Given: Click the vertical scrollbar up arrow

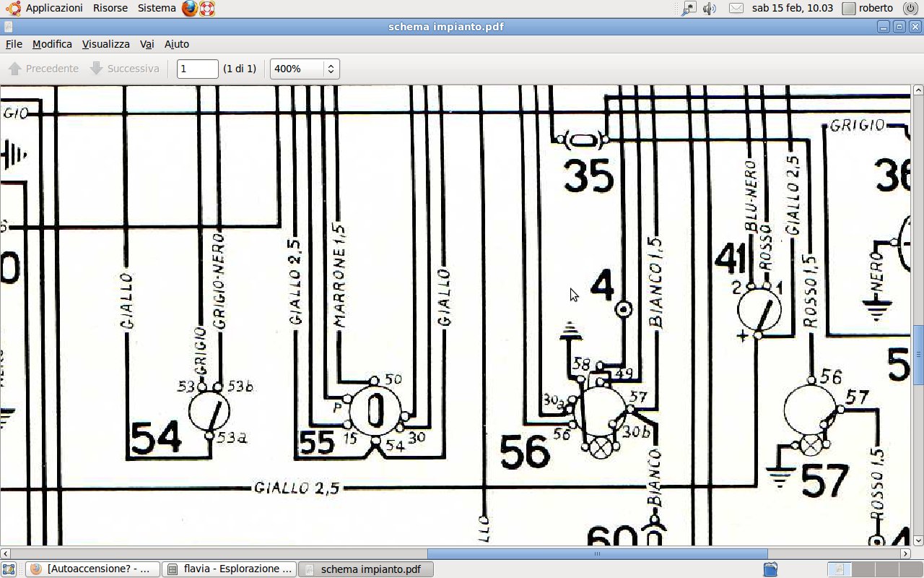Looking at the screenshot, I should click(918, 91).
